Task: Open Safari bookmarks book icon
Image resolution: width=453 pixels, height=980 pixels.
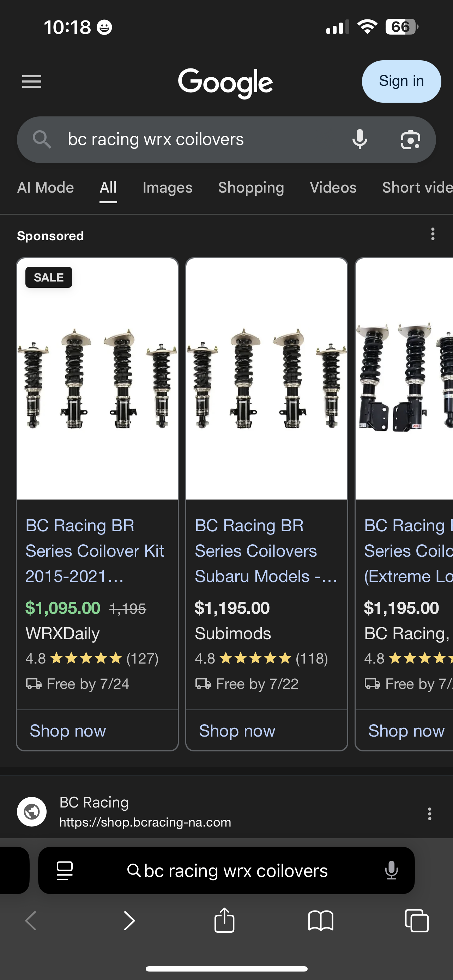Action: coord(321,921)
